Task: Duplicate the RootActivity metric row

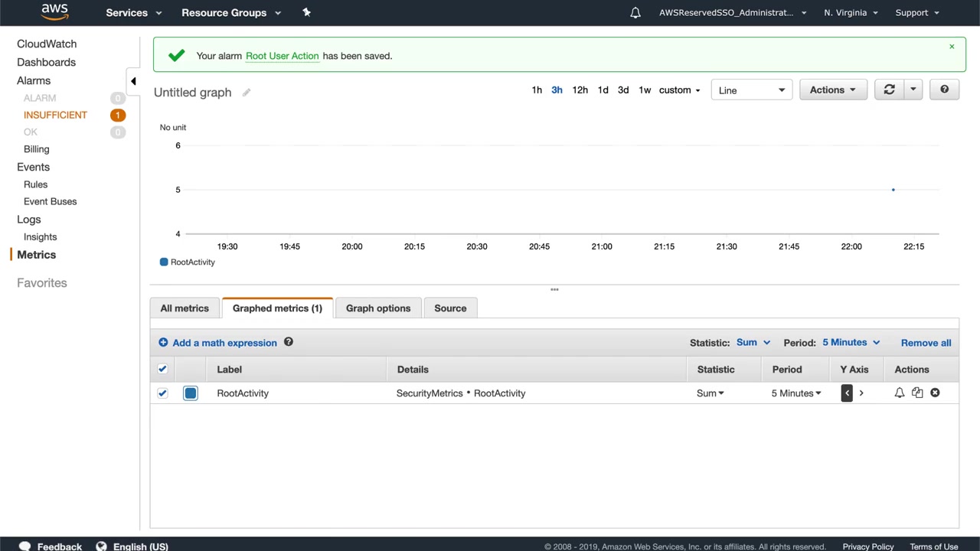Action: pos(917,393)
